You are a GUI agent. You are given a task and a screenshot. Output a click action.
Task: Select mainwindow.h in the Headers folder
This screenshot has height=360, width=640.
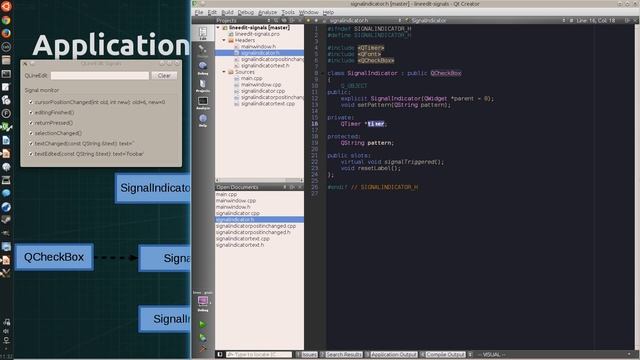(x=258, y=47)
